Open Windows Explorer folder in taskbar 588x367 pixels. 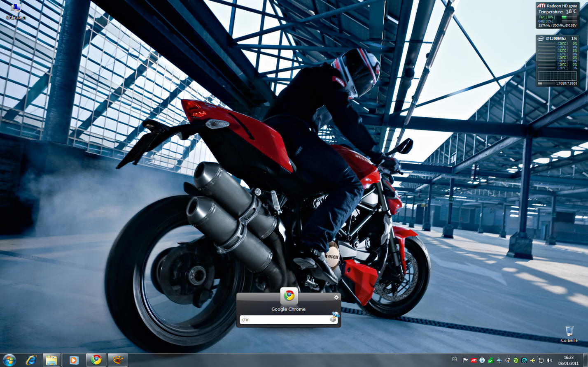pyautogui.click(x=51, y=360)
